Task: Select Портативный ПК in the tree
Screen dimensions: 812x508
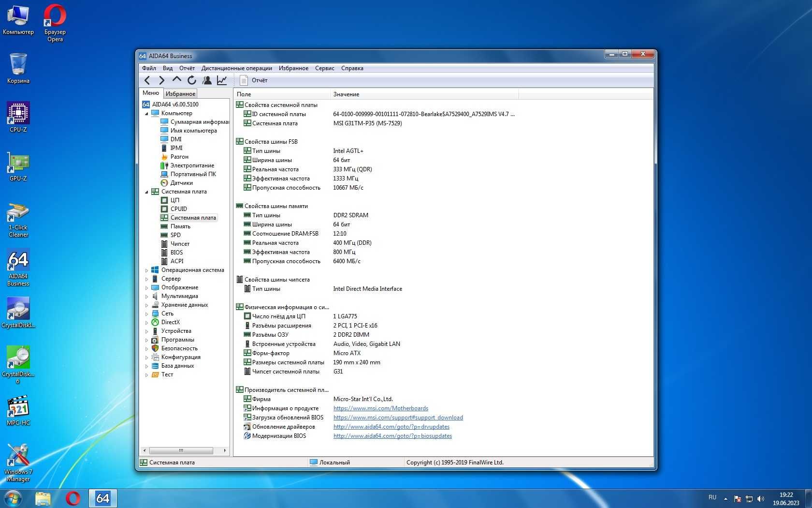Action: pyautogui.click(x=193, y=174)
